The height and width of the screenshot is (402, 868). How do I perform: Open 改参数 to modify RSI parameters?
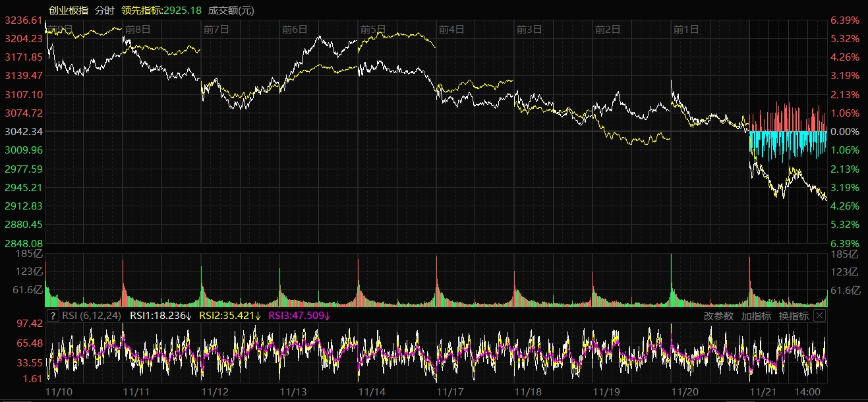(718, 316)
